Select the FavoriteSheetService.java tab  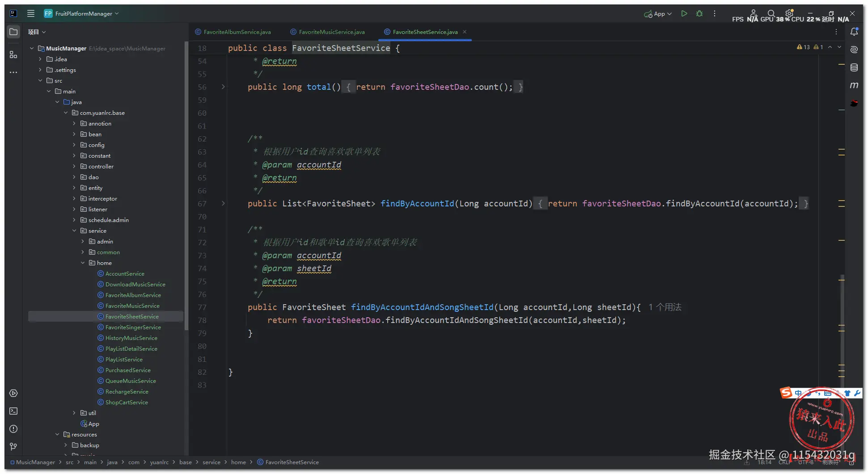pos(420,32)
